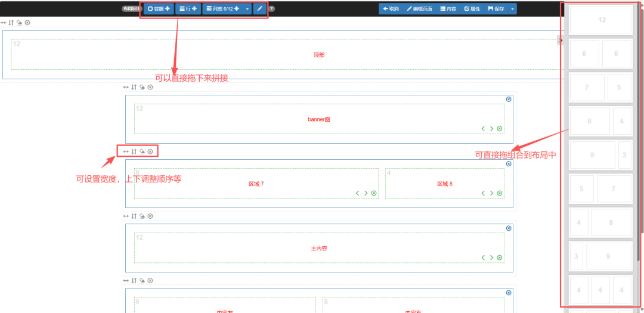
Task: Click the width icon above the 顶部 container
Action: (4, 23)
